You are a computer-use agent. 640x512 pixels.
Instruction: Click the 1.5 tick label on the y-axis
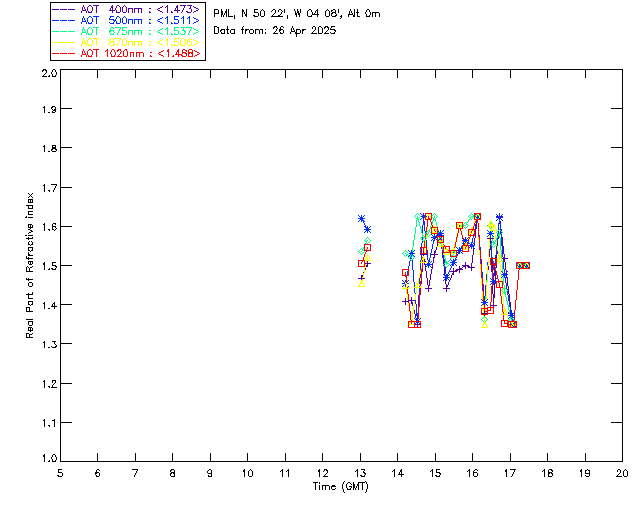click(x=48, y=267)
